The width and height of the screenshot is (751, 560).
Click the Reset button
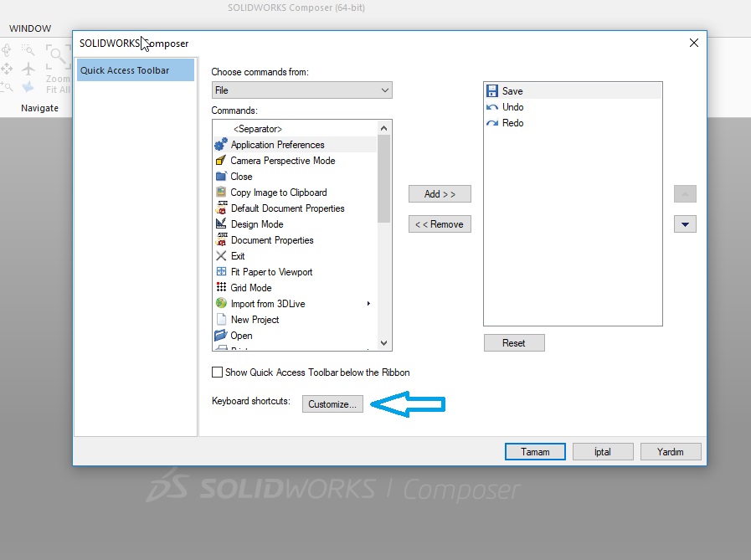pos(514,343)
